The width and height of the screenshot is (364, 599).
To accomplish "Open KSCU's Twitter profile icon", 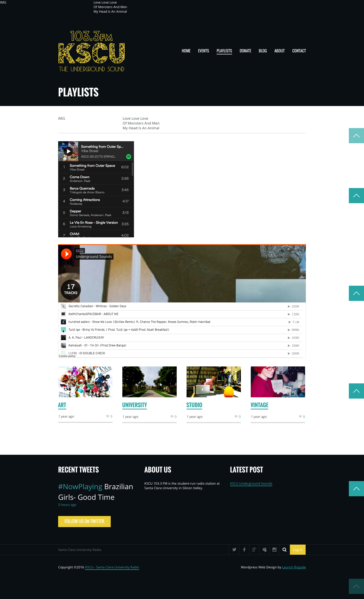I will [x=234, y=550].
